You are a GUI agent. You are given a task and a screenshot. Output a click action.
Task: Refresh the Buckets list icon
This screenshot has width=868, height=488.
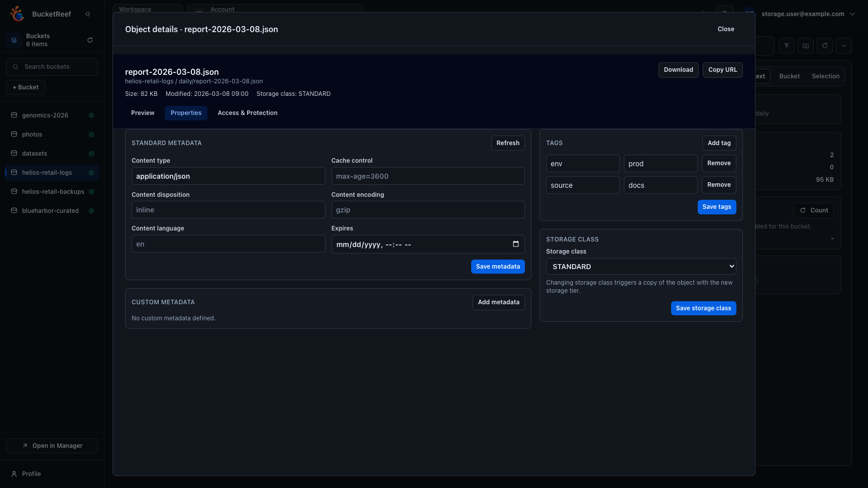coord(90,40)
